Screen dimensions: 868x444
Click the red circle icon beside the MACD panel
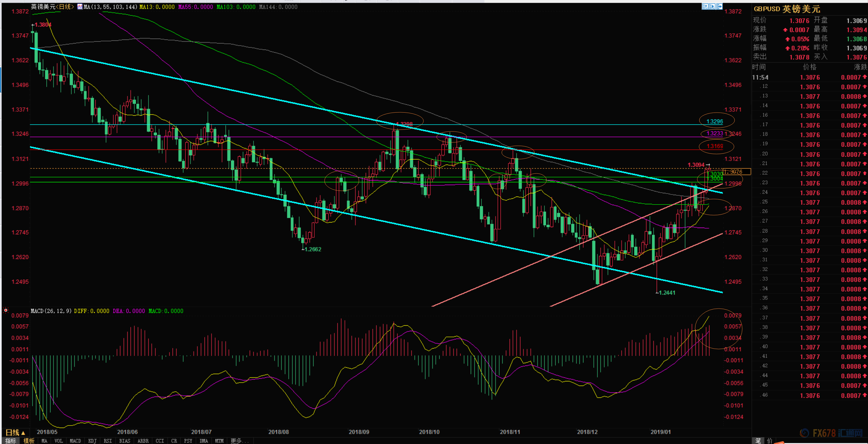coord(6,310)
